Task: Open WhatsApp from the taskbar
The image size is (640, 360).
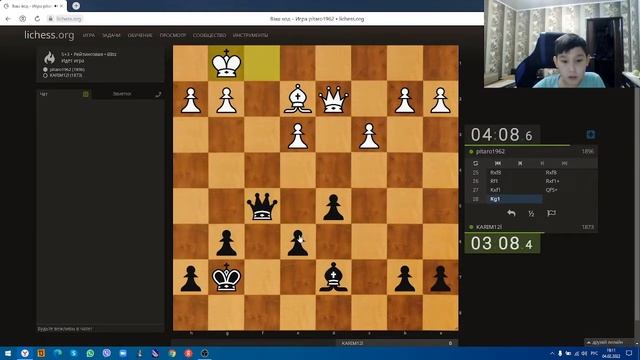Action: [x=90, y=353]
